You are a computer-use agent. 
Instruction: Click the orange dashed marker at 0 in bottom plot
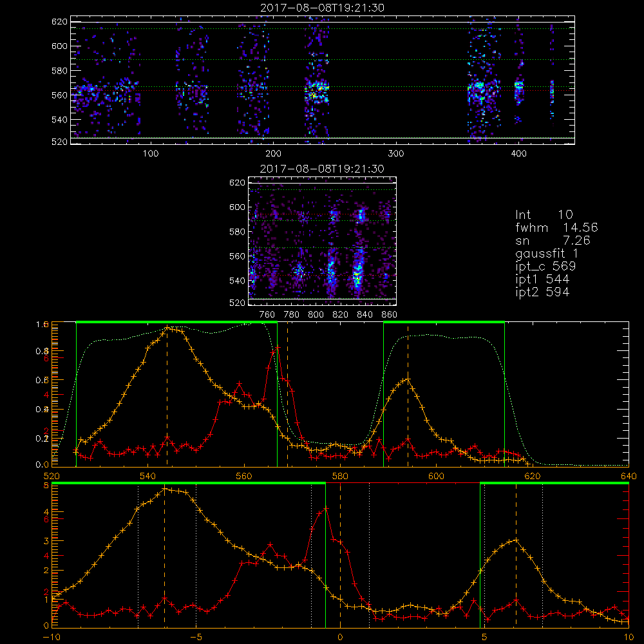click(x=340, y=555)
